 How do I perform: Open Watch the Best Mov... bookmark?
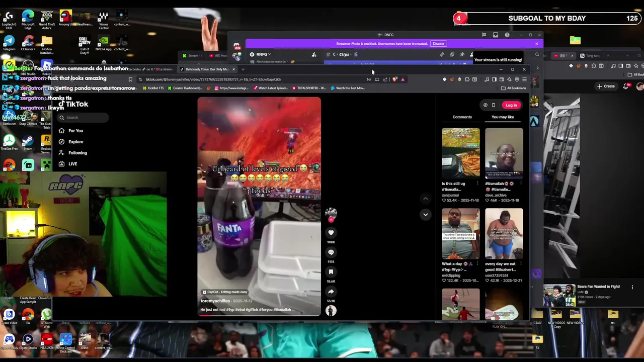click(x=348, y=88)
